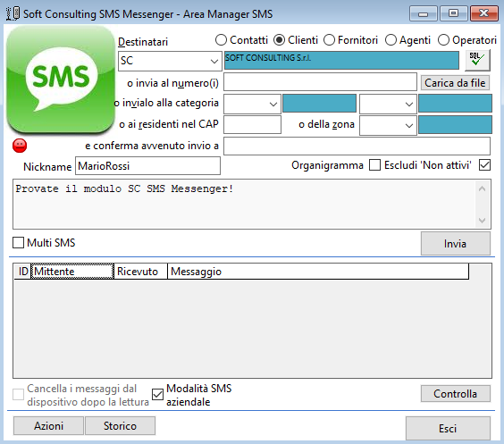Click the blue field beside second categoria dropdown

point(455,103)
